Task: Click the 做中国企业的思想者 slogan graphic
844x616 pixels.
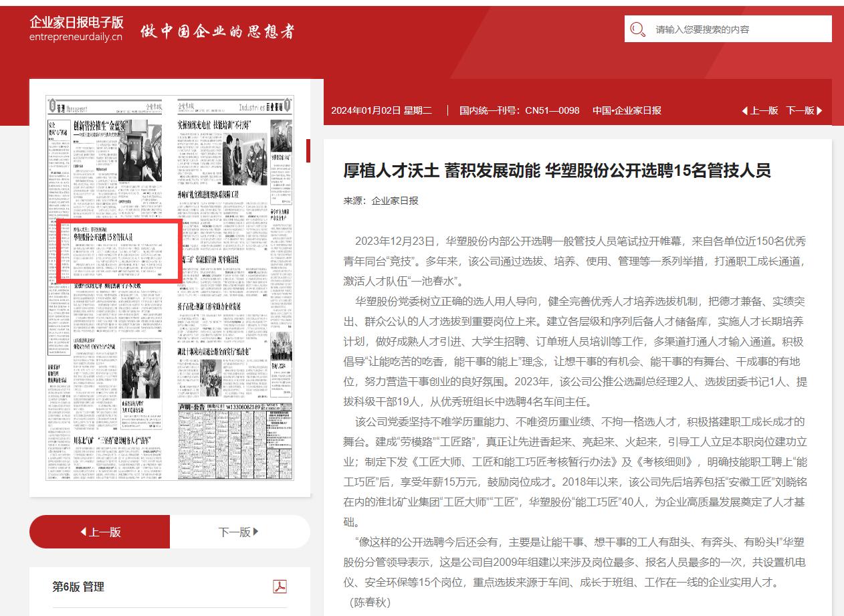Action: tap(216, 31)
